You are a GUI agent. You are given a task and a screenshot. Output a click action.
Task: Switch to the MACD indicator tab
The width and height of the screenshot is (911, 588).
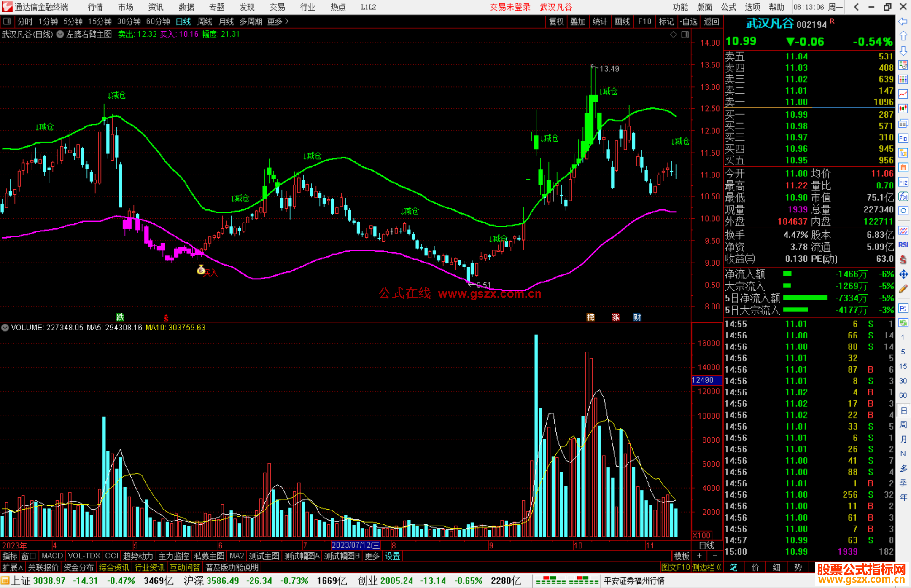pos(52,556)
